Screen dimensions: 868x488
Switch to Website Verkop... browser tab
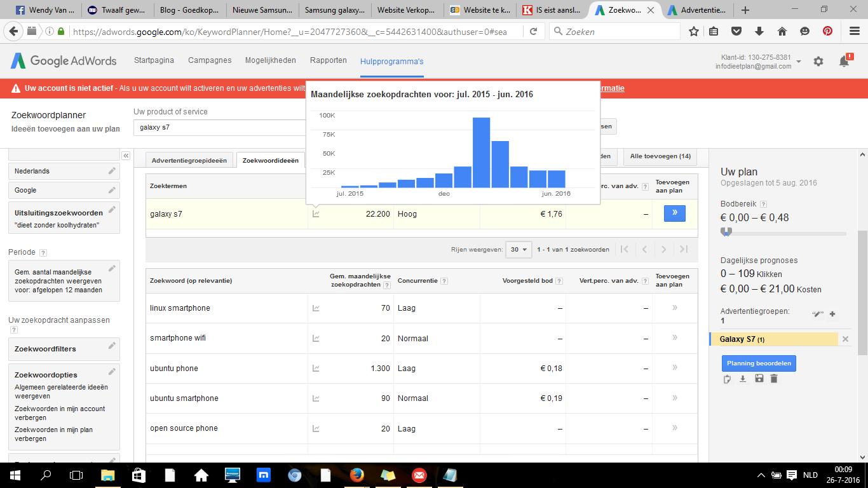[408, 10]
